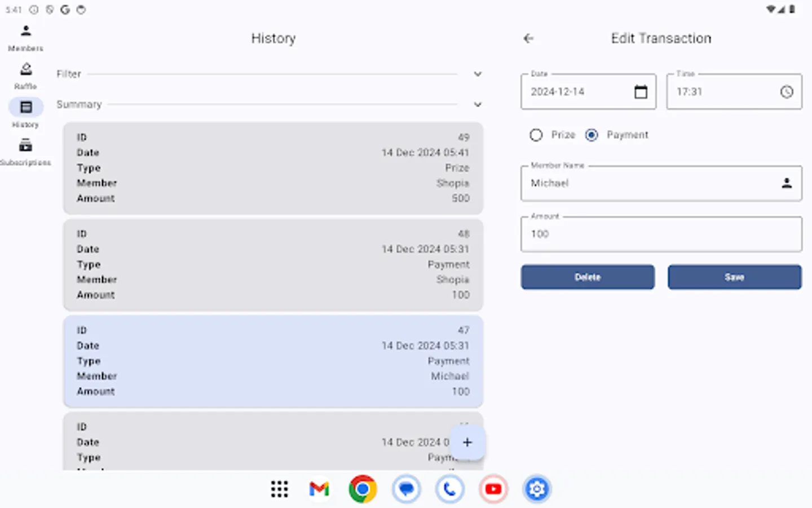Launch YouTube from the taskbar
Viewport: 812px width, 508px height.
(x=493, y=489)
